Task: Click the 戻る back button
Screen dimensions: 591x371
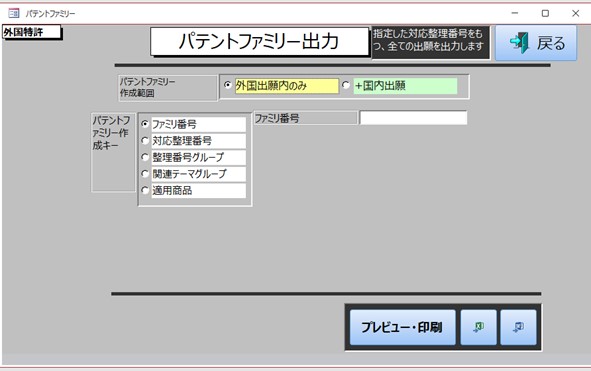Action: click(536, 43)
